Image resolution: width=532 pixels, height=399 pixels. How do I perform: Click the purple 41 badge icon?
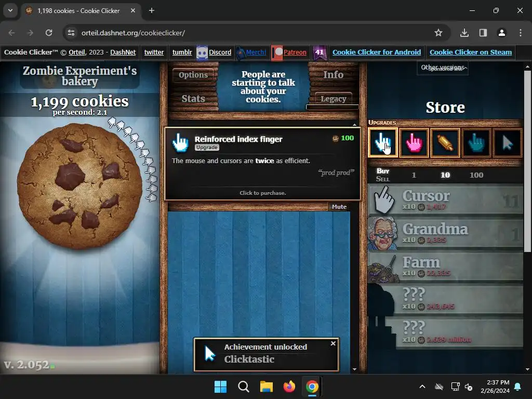(x=320, y=52)
